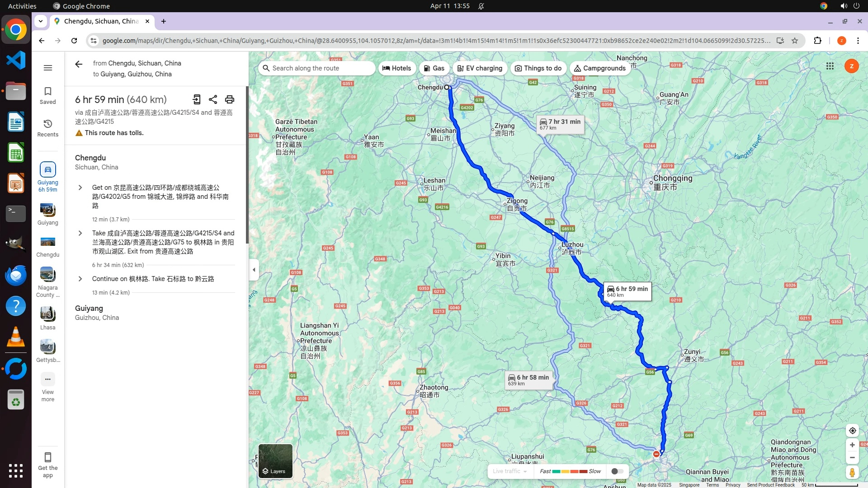Click the share route icon
Image resolution: width=868 pixels, height=488 pixels.
pyautogui.click(x=213, y=99)
